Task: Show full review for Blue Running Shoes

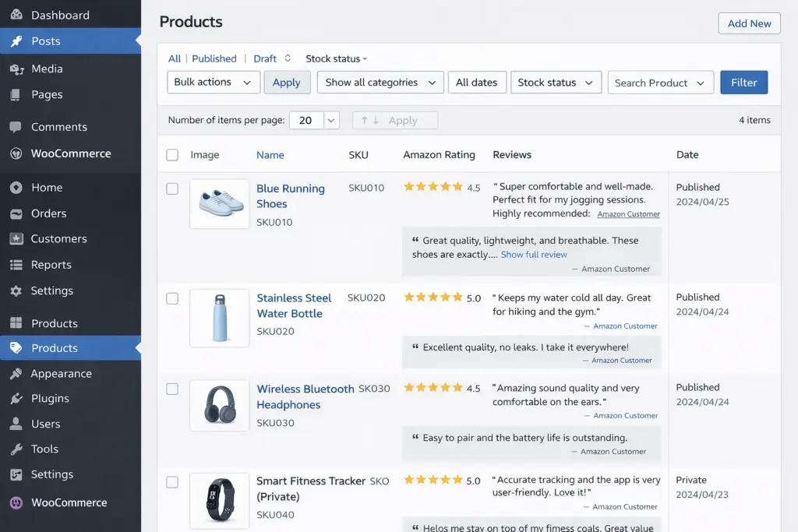Action: (x=534, y=254)
